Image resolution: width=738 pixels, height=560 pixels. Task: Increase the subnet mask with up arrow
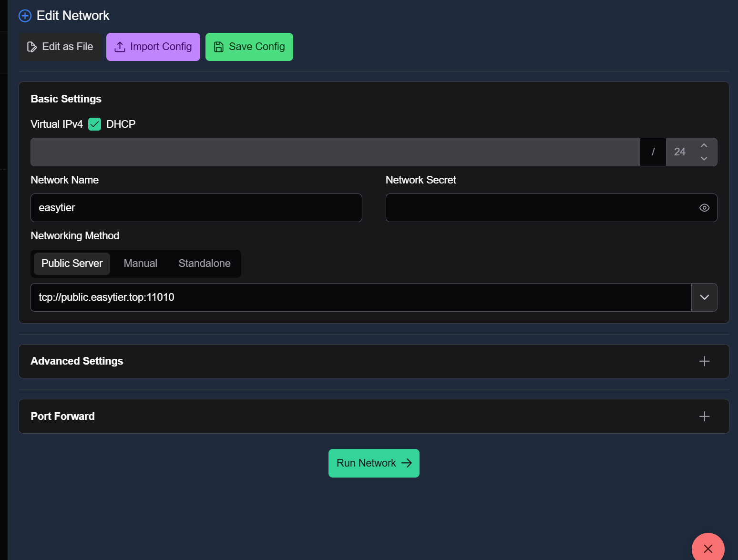[x=704, y=146]
